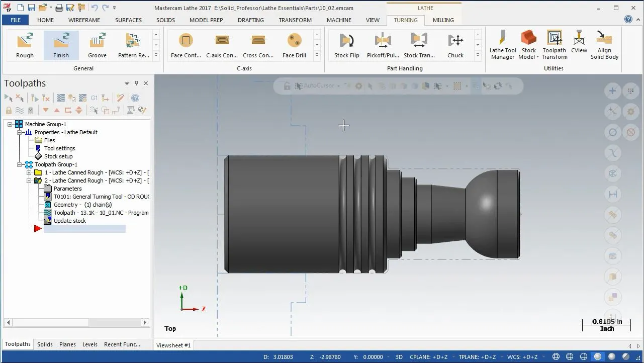Open the Align Solid Body utility

click(604, 45)
